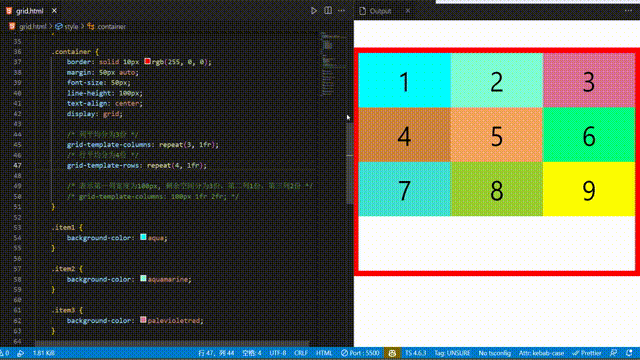Click grid cell 6 in the preview
This screenshot has width=640, height=360.
tap(589, 135)
